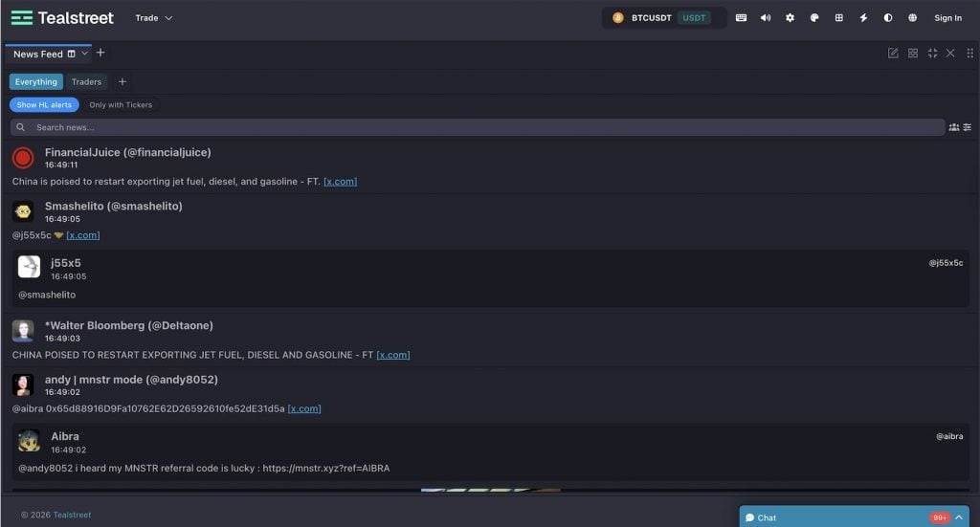Open x.com link in Walter Bloomberg post
This screenshot has width=980, height=527.
pos(393,355)
